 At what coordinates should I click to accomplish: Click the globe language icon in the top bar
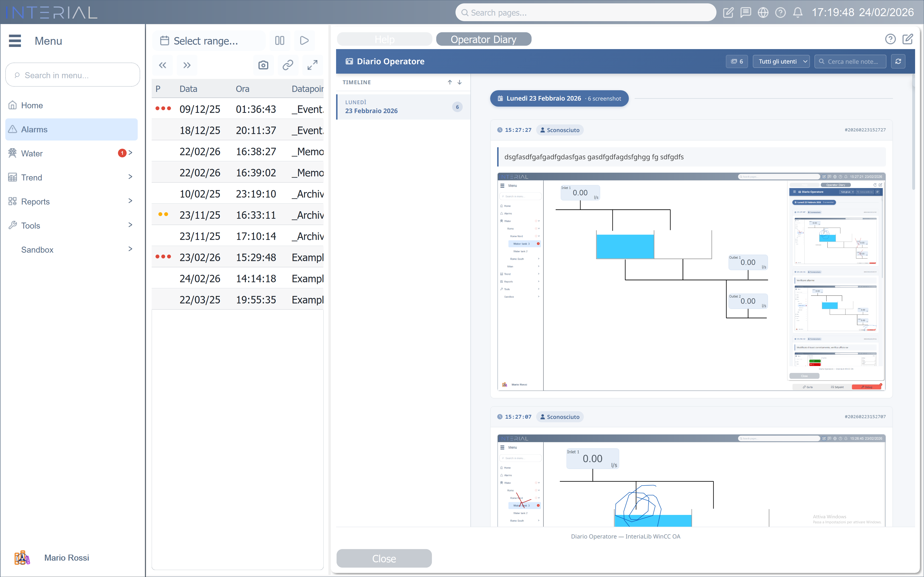pos(763,12)
